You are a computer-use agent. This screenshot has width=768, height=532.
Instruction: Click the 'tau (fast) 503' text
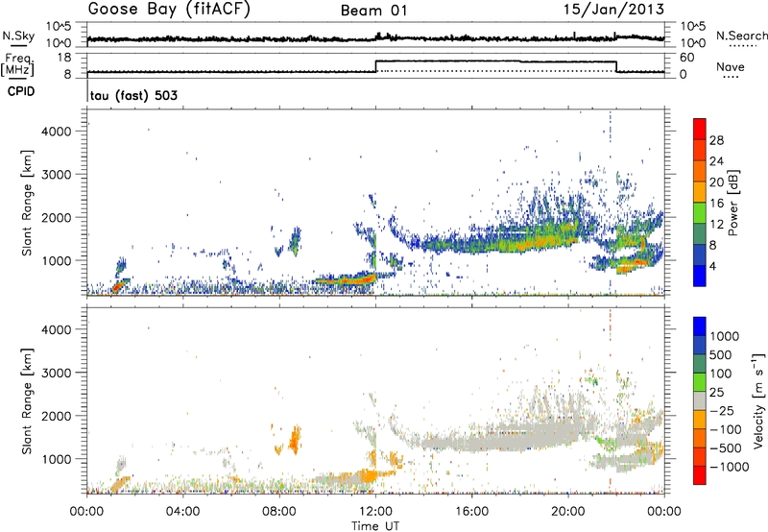pyautogui.click(x=133, y=95)
